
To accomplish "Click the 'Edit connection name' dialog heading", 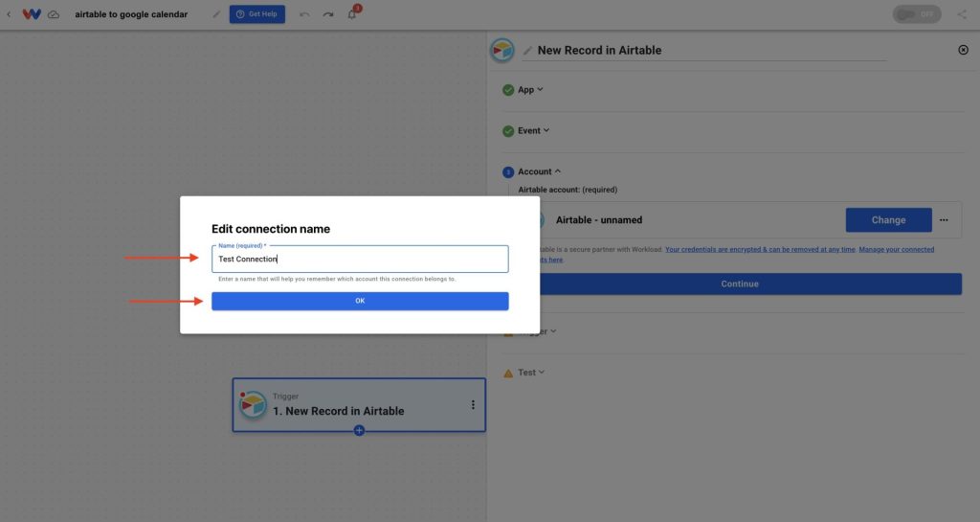I will (x=271, y=229).
